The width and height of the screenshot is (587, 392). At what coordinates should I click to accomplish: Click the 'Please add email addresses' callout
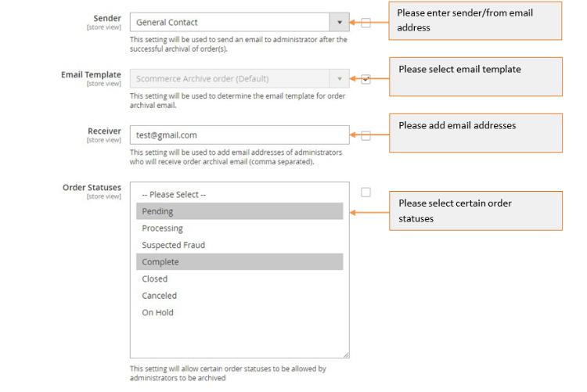(x=475, y=133)
